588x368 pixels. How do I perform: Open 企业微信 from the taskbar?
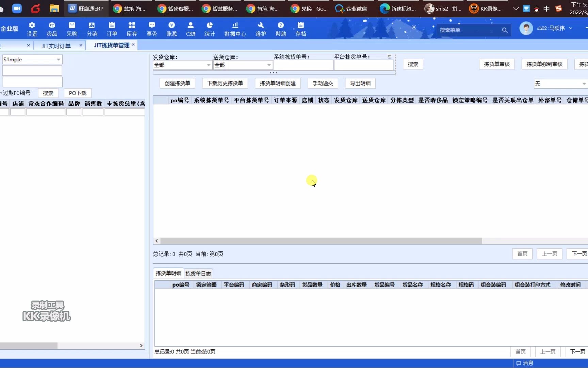(351, 9)
